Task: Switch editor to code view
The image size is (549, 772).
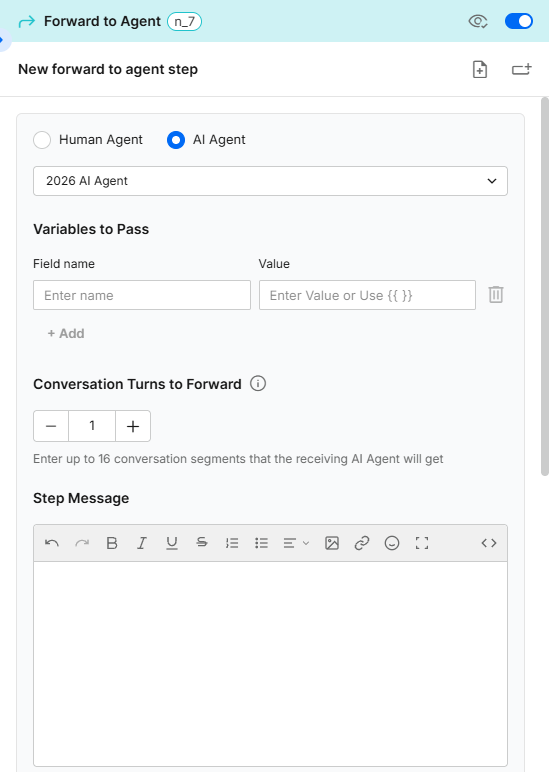Action: (x=489, y=543)
